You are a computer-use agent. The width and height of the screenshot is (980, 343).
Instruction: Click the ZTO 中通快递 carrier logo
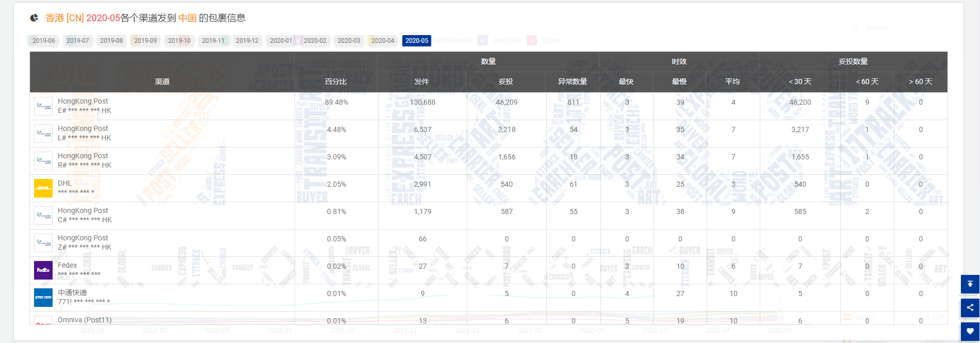tap(43, 298)
